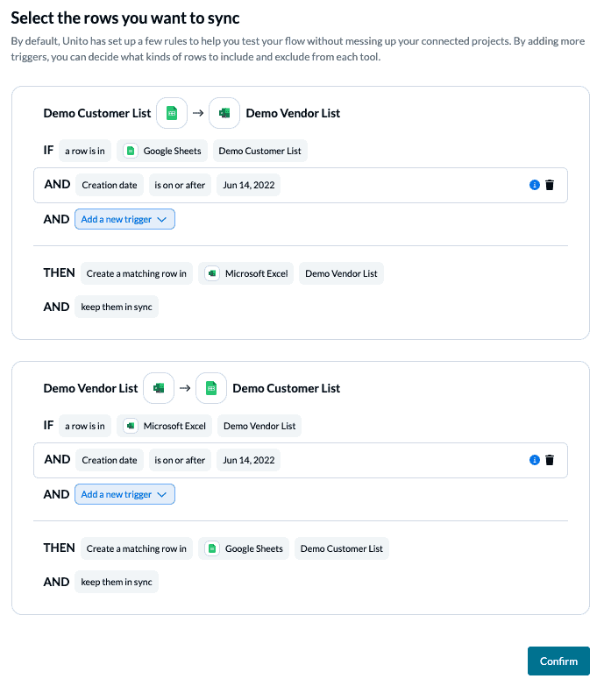Change 'is on or after' operator in second rule
This screenshot has width=604, height=700.
tap(180, 460)
